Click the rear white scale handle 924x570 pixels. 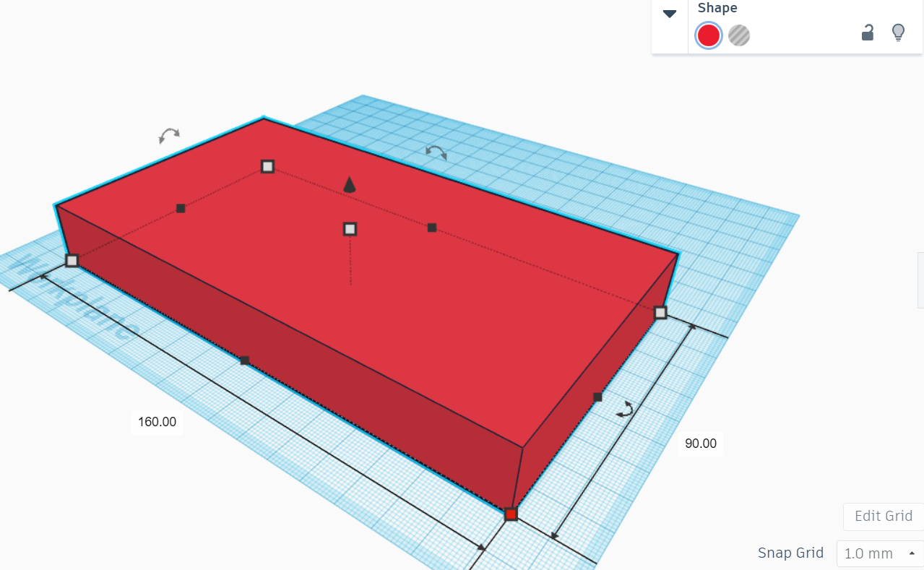267,166
